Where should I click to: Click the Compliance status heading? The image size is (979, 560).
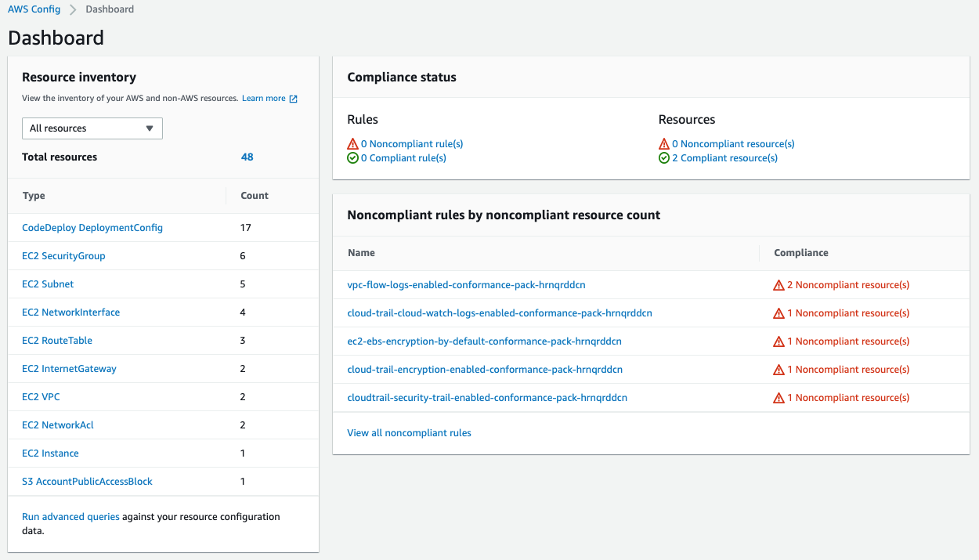tap(402, 78)
